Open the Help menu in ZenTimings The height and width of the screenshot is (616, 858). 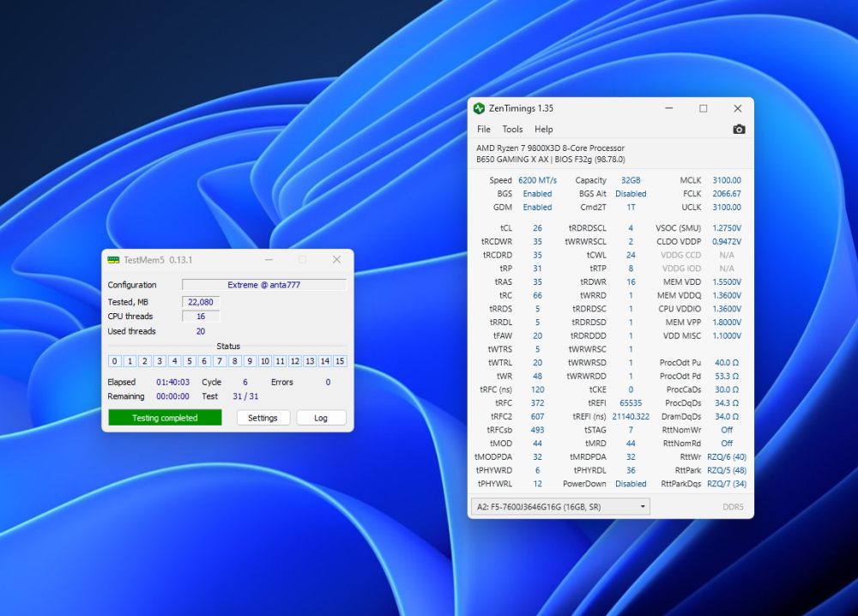point(543,129)
